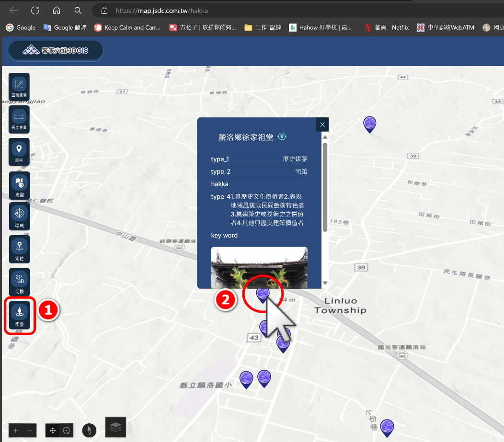Activate the 環域 buffer analysis tool

19,216
